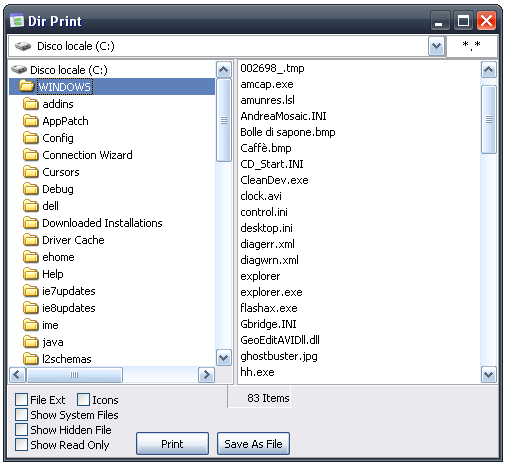Image resolution: width=508 pixels, height=465 pixels.
Task: Select the file flashax.exe
Action: coord(269,308)
